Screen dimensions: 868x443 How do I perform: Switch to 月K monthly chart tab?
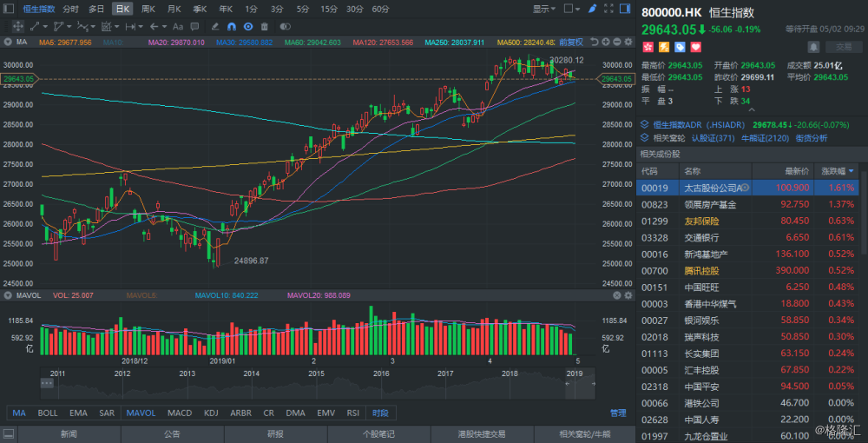[174, 9]
